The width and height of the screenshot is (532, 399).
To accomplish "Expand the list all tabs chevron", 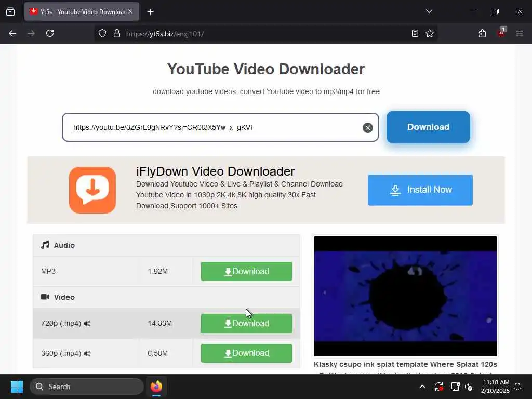I will pyautogui.click(x=429, y=11).
